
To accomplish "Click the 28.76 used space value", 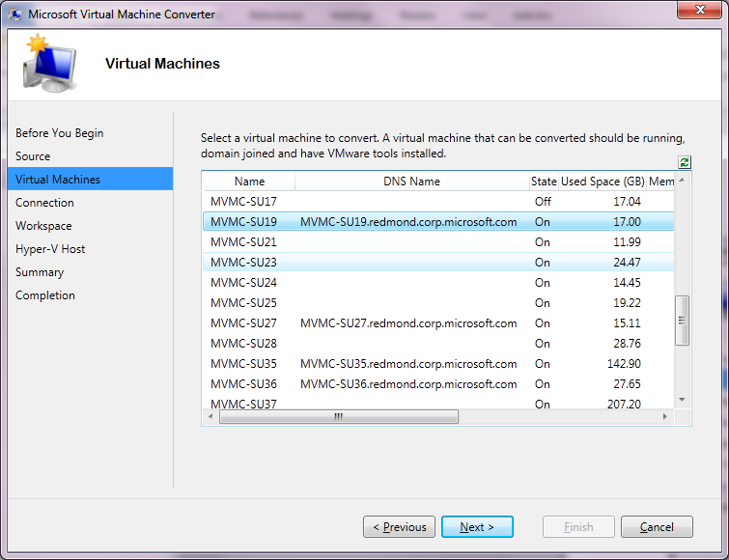I will 627,344.
